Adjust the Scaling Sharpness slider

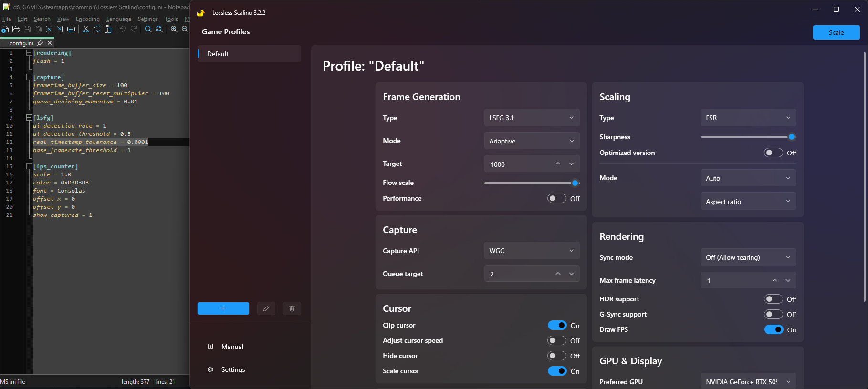coord(748,137)
